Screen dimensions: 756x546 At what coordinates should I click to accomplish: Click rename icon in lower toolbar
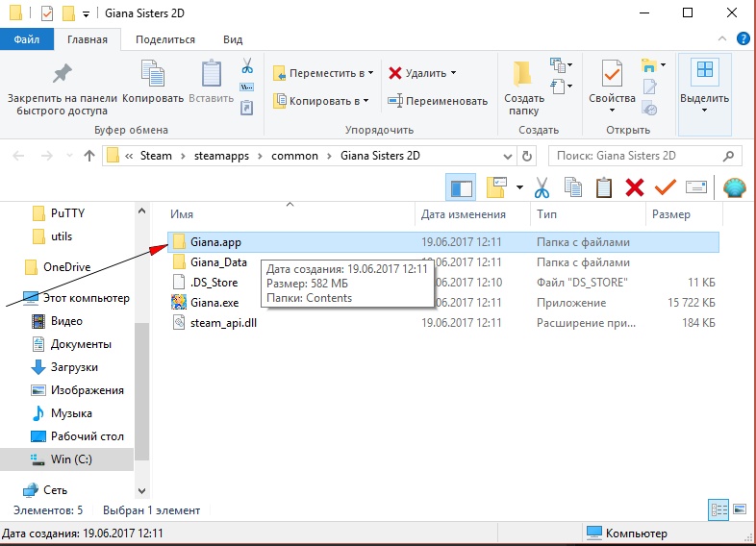[x=696, y=187]
